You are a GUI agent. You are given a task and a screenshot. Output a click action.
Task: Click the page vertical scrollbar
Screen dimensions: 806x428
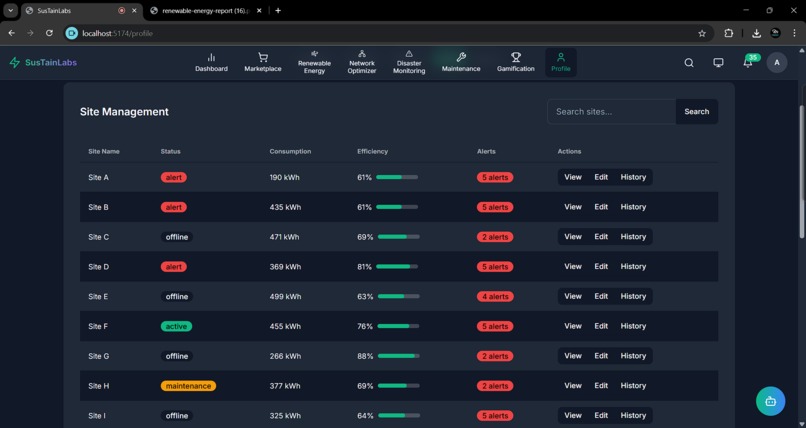tap(802, 171)
